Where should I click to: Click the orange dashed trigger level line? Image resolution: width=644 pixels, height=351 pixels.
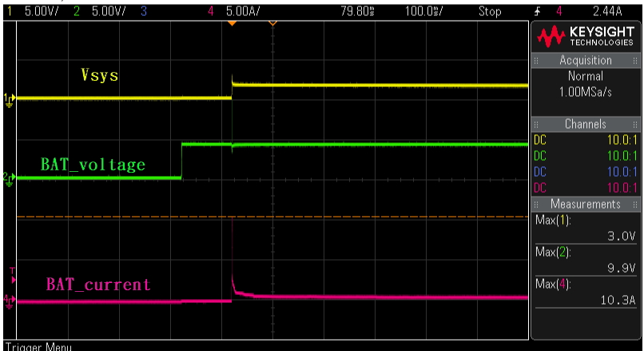pos(272,217)
